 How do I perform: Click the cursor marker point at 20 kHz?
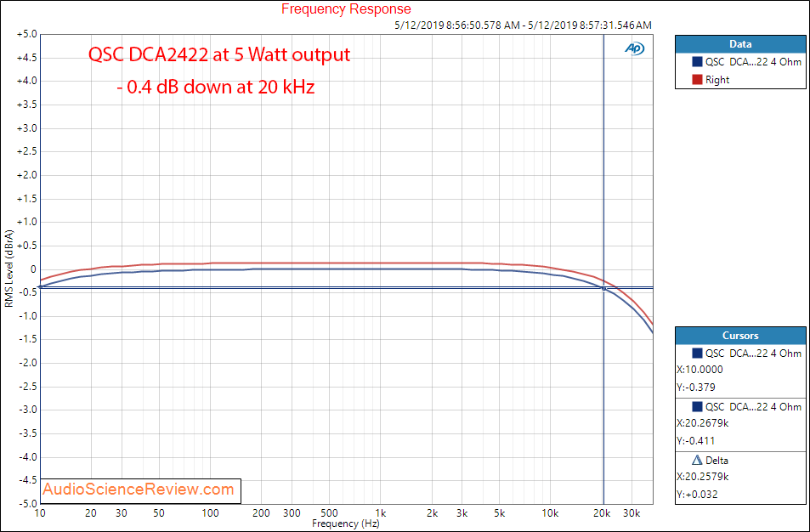point(603,289)
